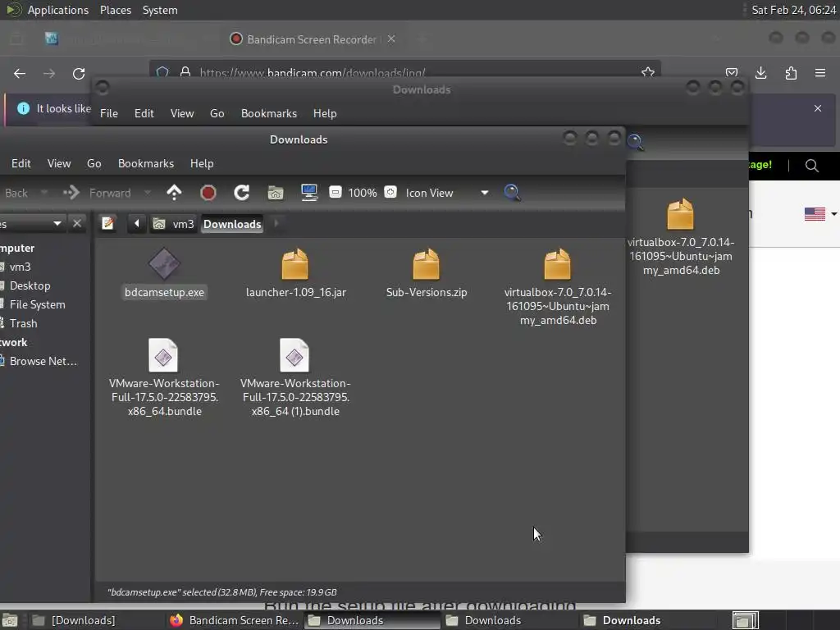Toggle the text location edit icon

coord(107,223)
